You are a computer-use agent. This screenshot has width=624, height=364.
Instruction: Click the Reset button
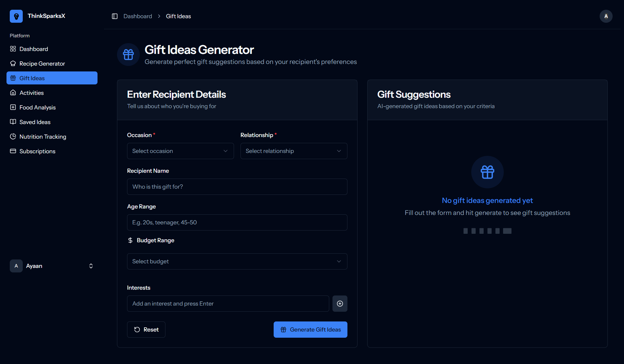146,330
